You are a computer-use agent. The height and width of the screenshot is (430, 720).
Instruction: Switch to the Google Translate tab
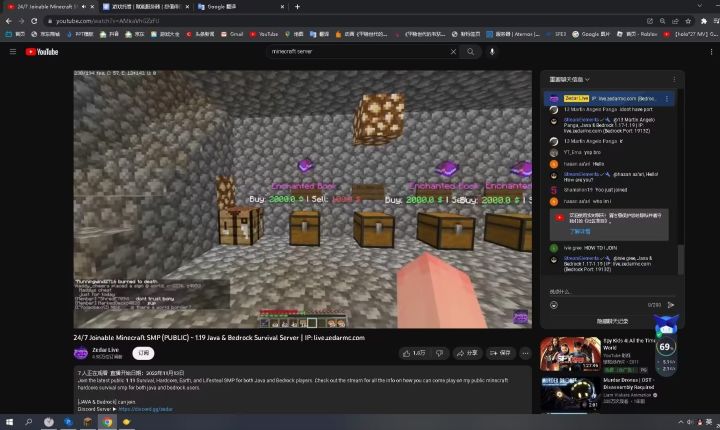click(240, 7)
